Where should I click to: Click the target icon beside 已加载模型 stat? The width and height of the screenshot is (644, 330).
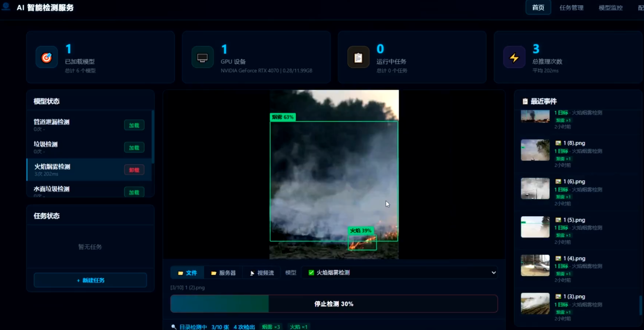[x=47, y=57]
